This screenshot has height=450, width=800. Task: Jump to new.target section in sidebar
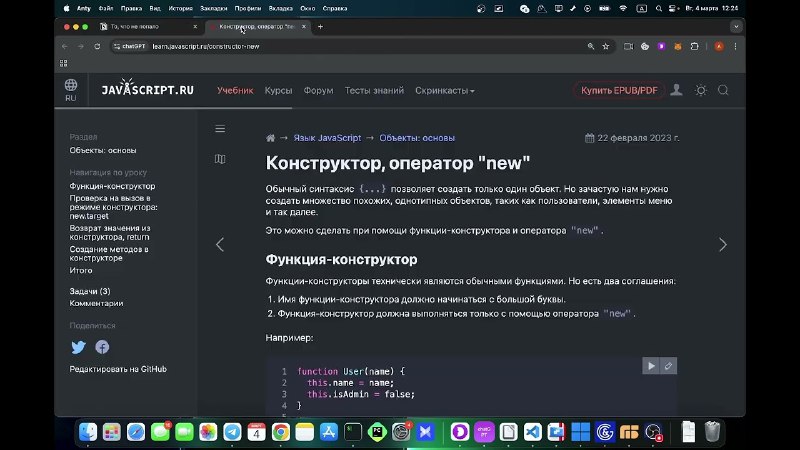(113, 207)
